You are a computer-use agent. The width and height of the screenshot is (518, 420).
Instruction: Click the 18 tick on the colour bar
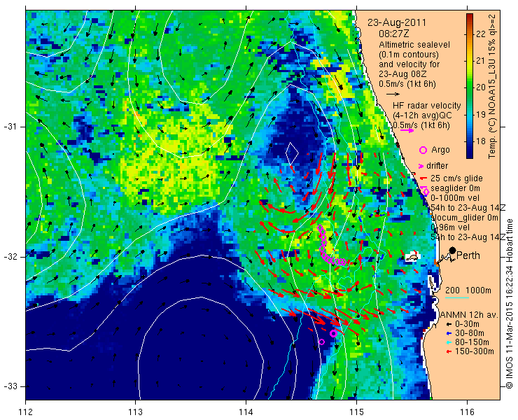[x=481, y=141]
